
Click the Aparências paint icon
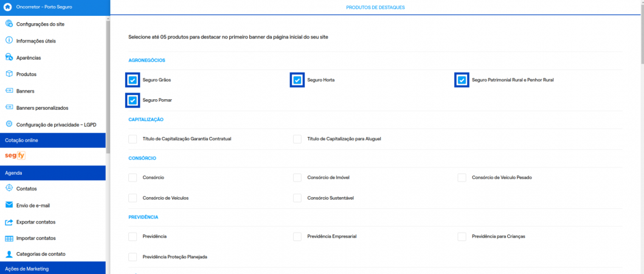point(9,58)
